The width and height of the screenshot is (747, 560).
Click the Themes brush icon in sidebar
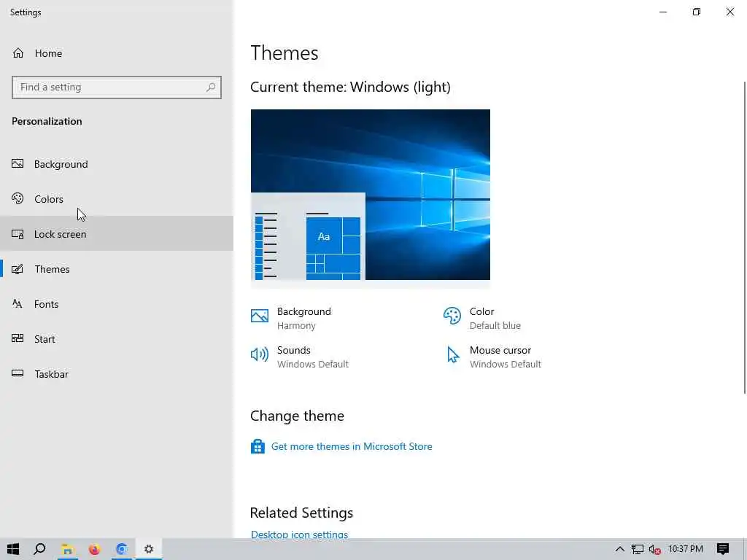(x=18, y=269)
